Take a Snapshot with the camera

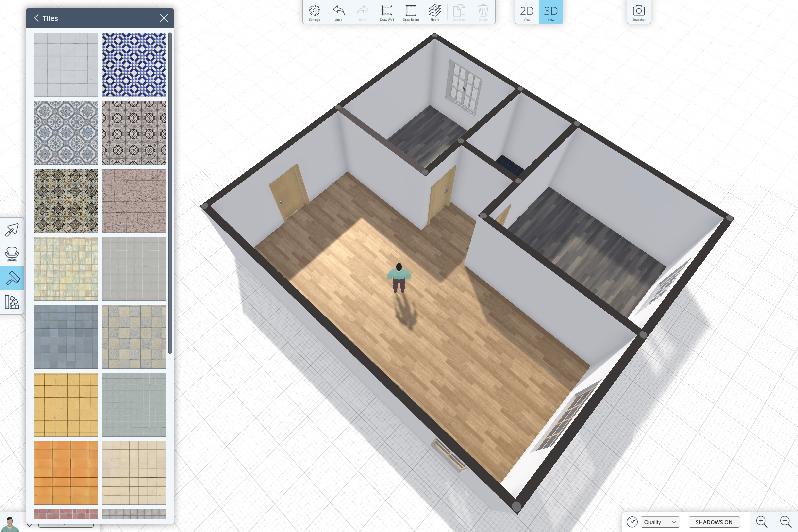[x=639, y=13]
